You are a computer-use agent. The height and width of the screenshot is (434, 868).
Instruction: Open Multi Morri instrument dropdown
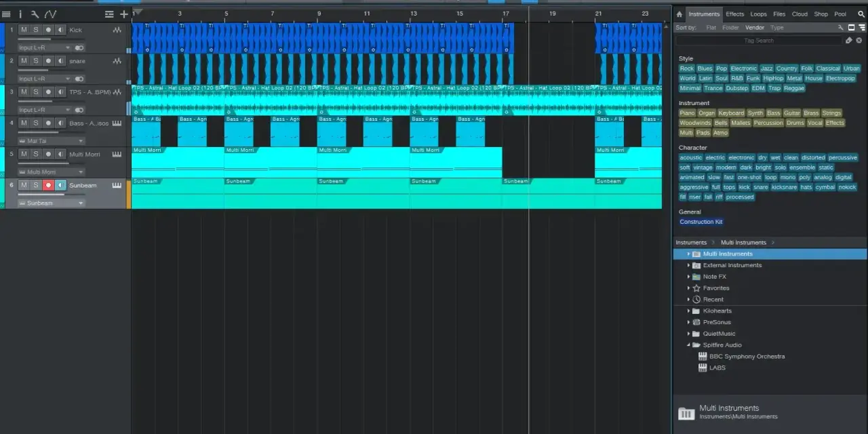(x=51, y=172)
